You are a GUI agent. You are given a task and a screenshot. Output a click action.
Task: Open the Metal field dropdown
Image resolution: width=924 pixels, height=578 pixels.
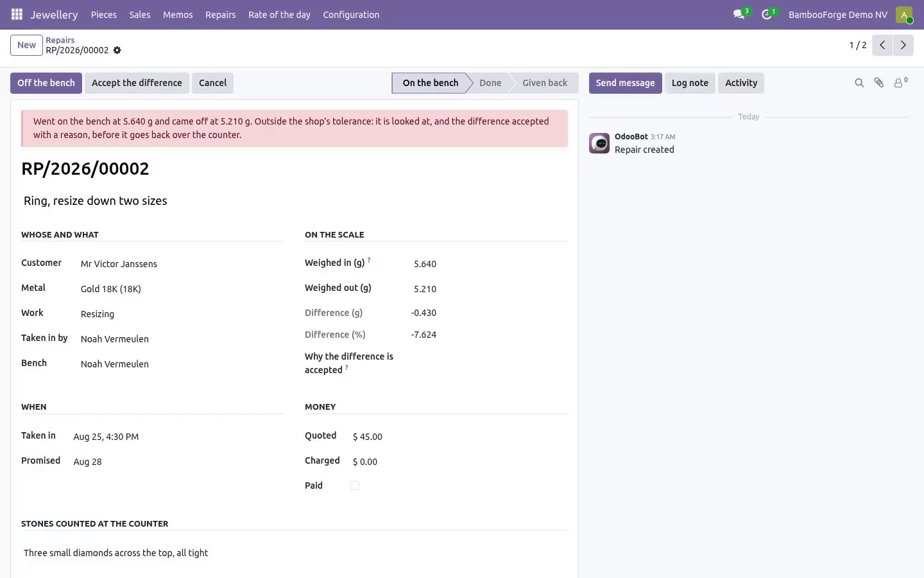point(182,289)
